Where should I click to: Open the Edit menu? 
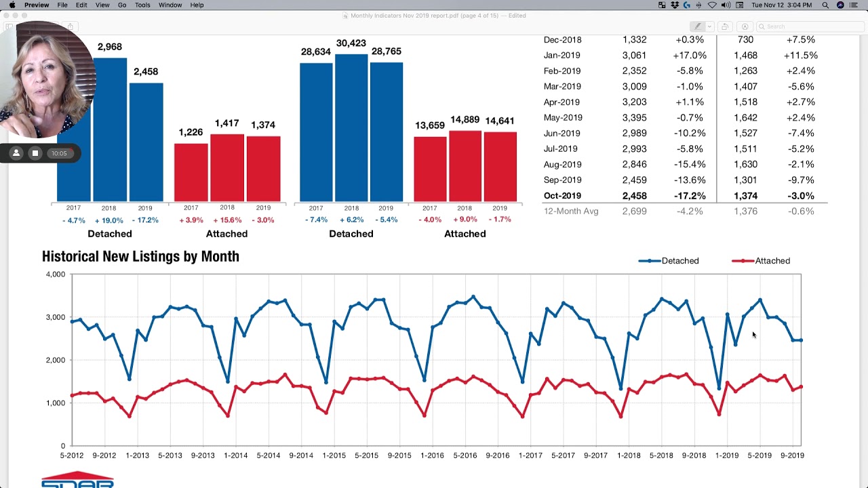[81, 5]
